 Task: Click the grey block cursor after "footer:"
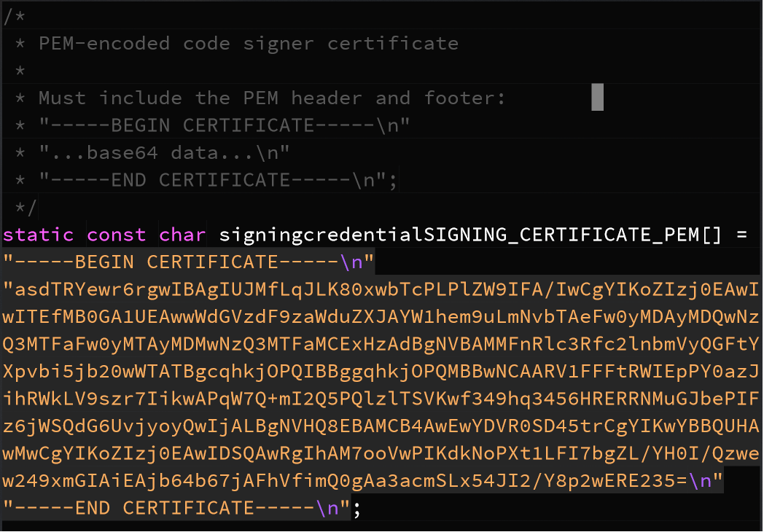point(597,97)
